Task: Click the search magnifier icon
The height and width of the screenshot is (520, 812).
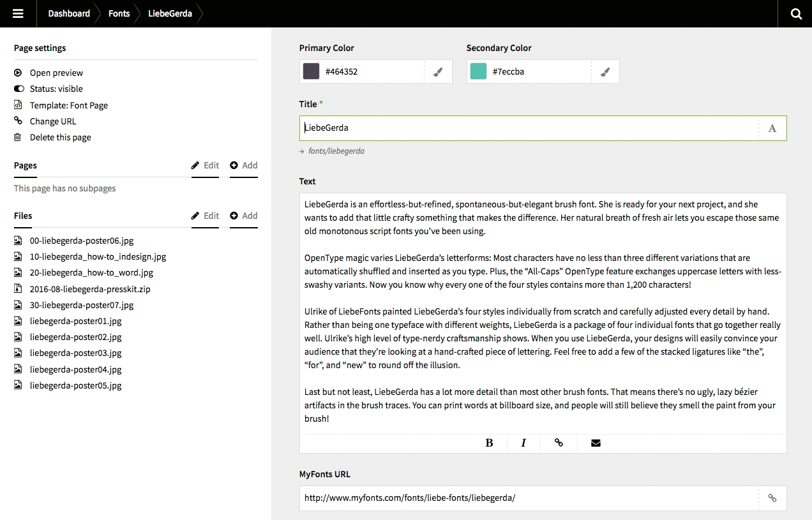Action: [x=795, y=13]
